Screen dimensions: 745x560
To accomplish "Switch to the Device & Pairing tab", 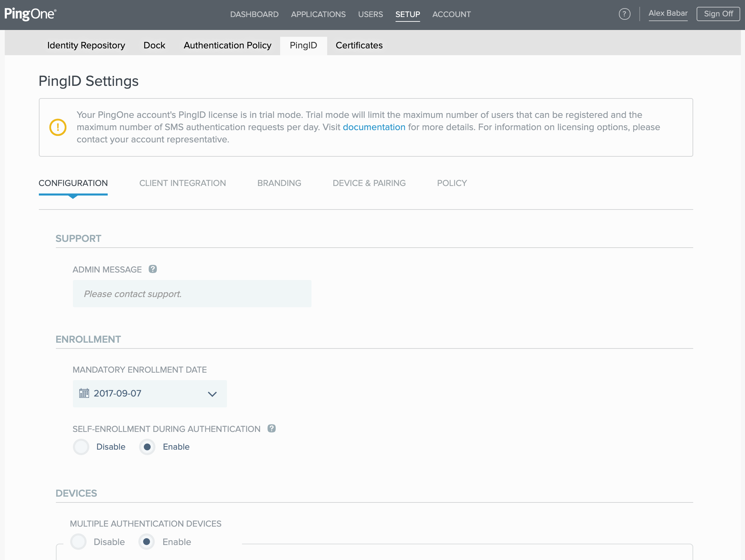I will [x=369, y=183].
